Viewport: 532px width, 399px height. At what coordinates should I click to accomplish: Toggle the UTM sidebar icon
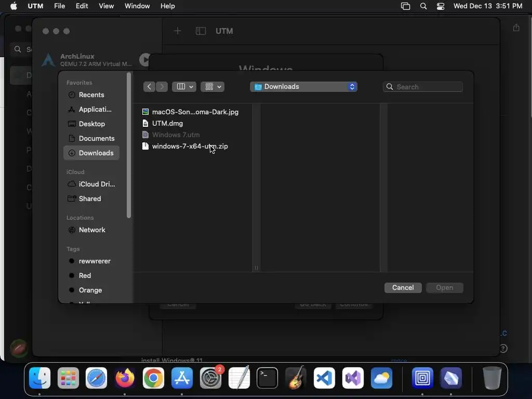click(201, 31)
